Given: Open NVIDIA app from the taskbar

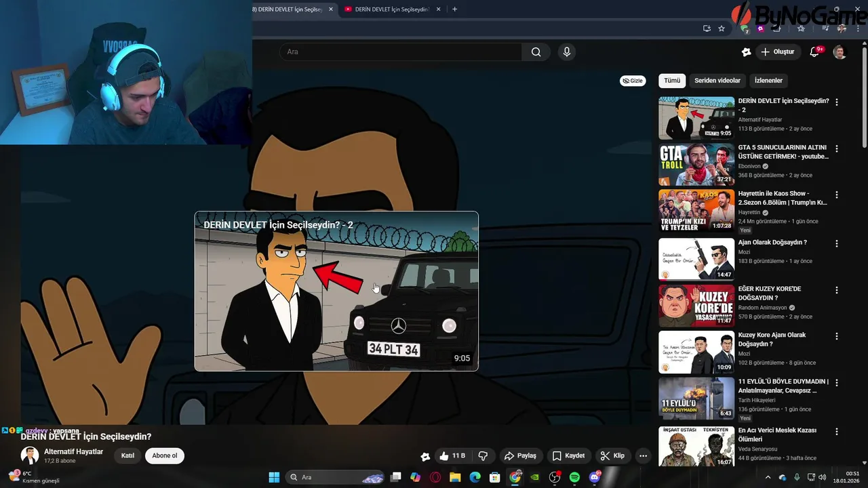Looking at the screenshot, I should pyautogui.click(x=535, y=477).
